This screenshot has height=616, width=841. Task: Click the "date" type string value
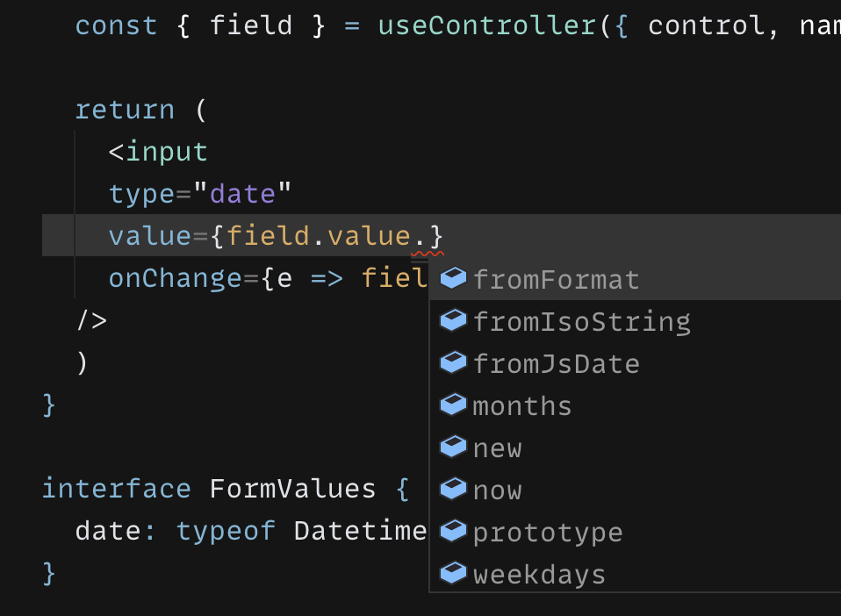click(242, 193)
